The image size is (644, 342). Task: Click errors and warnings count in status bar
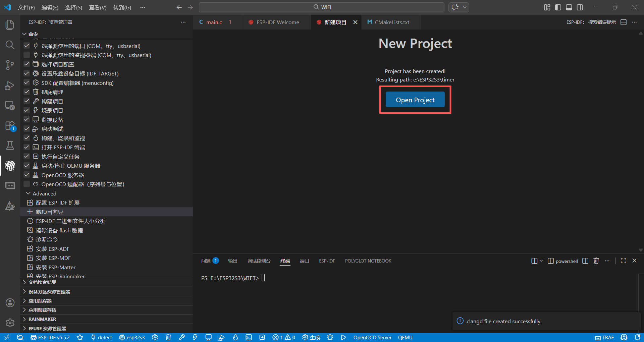pos(284,337)
